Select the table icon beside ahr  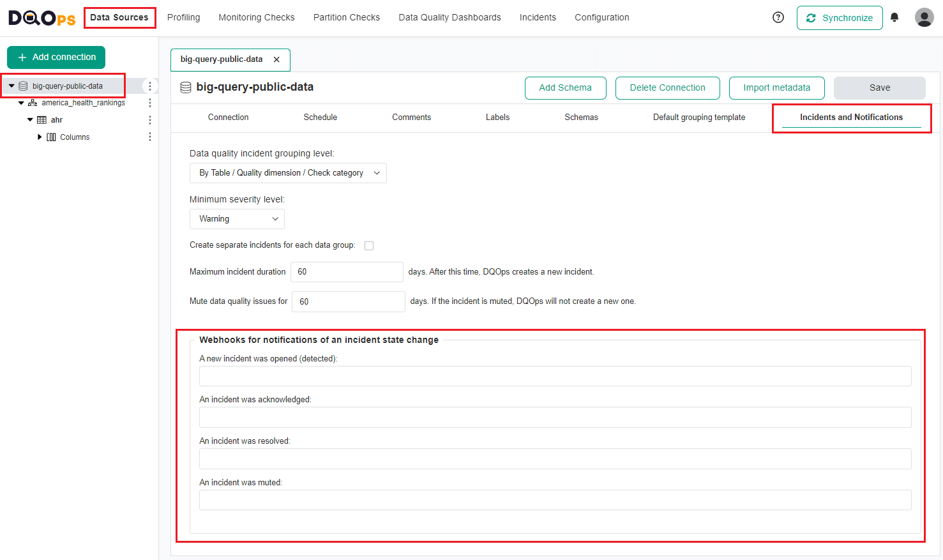tap(43, 119)
